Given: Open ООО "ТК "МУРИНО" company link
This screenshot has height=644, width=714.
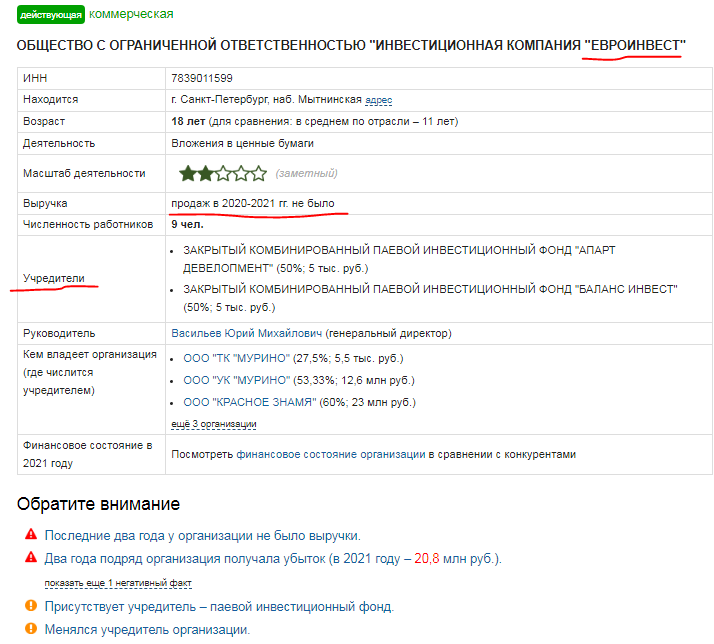Looking at the screenshot, I should point(236,358).
